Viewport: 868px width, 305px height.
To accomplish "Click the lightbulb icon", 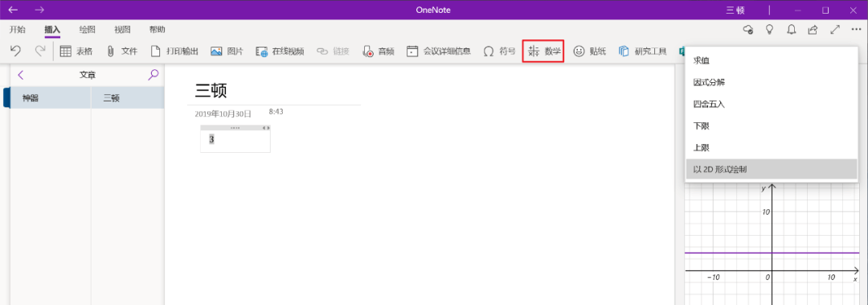I will [x=769, y=30].
